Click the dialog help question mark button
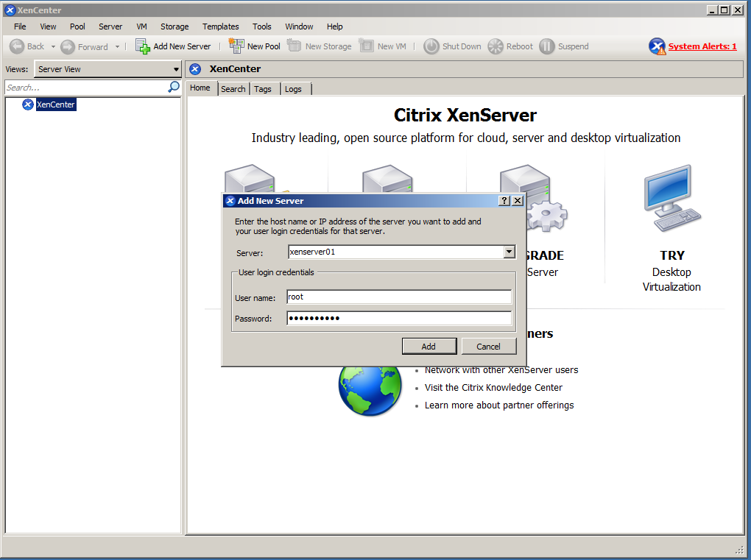Screen dimensions: 751x560 (x=504, y=201)
